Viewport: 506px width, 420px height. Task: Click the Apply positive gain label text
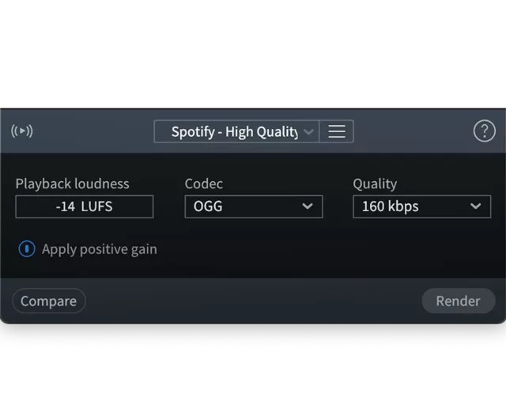tap(100, 249)
